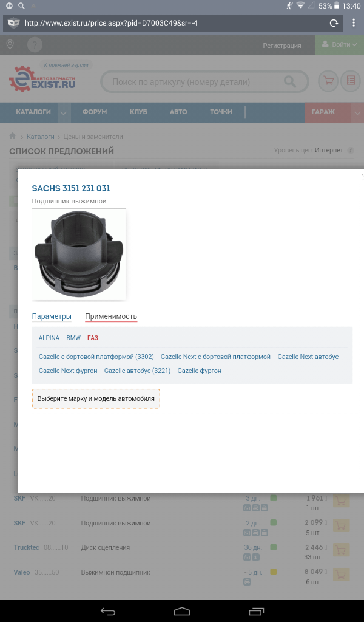Screen dimensions: 364x622
Task: Select the BMW make
Action: coord(73,338)
